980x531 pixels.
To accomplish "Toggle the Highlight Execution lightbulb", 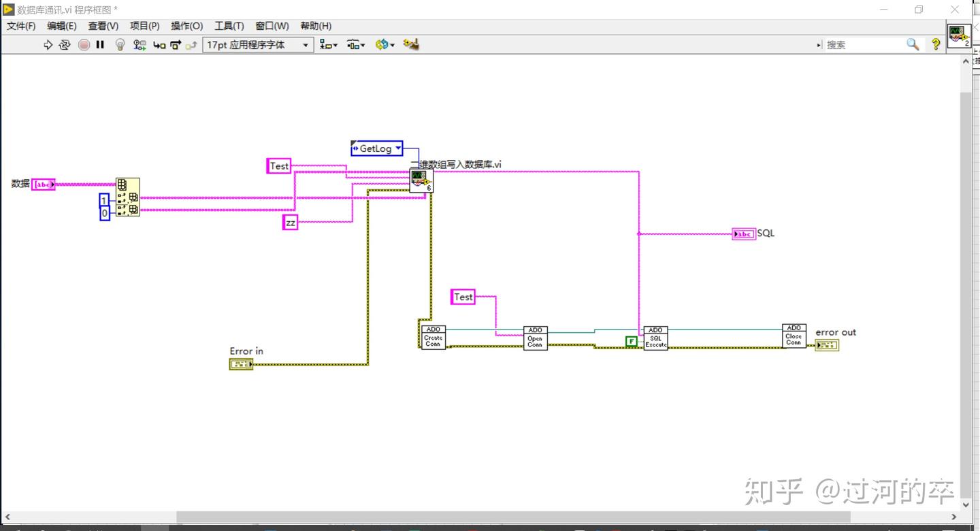I will point(120,44).
